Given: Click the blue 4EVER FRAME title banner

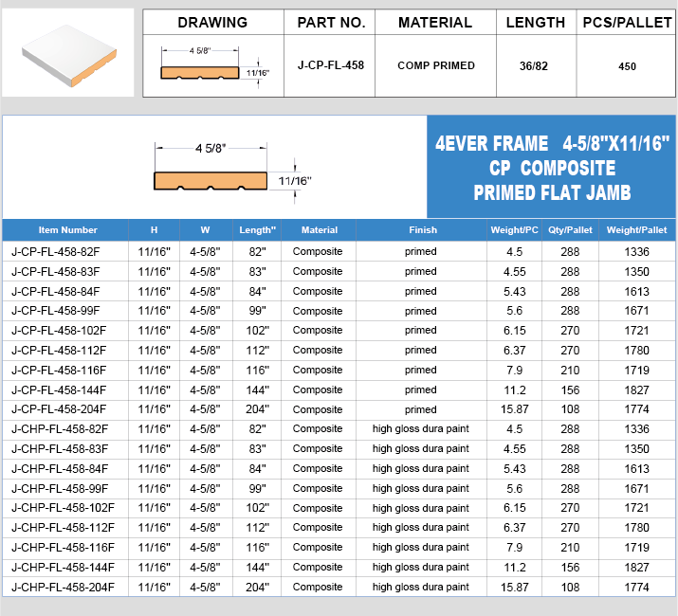Looking at the screenshot, I should point(551,167).
